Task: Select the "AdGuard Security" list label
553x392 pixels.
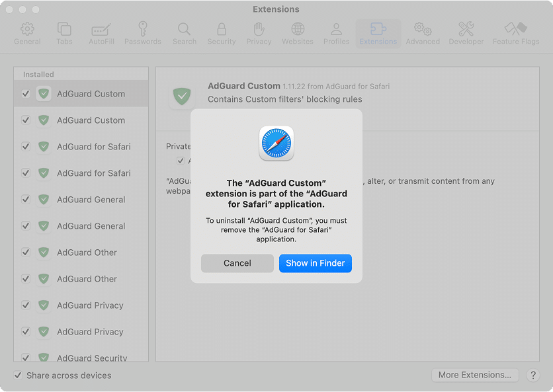Action: pos(92,358)
